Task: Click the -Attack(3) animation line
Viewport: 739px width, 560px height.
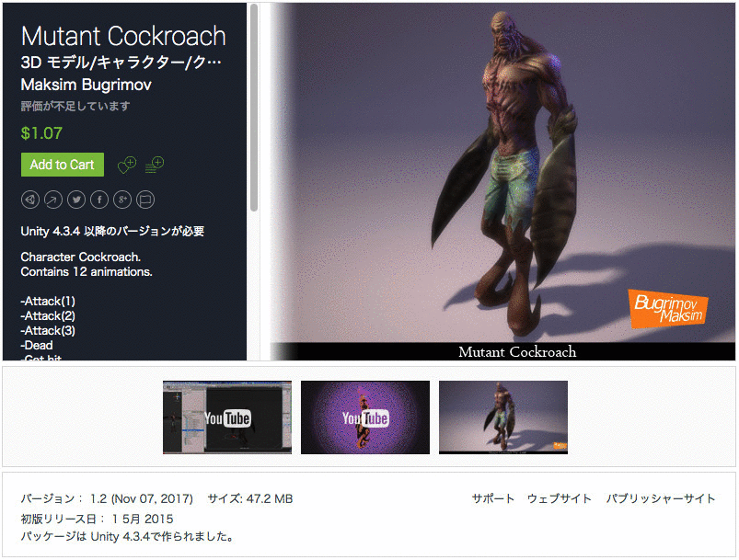Action: click(48, 330)
